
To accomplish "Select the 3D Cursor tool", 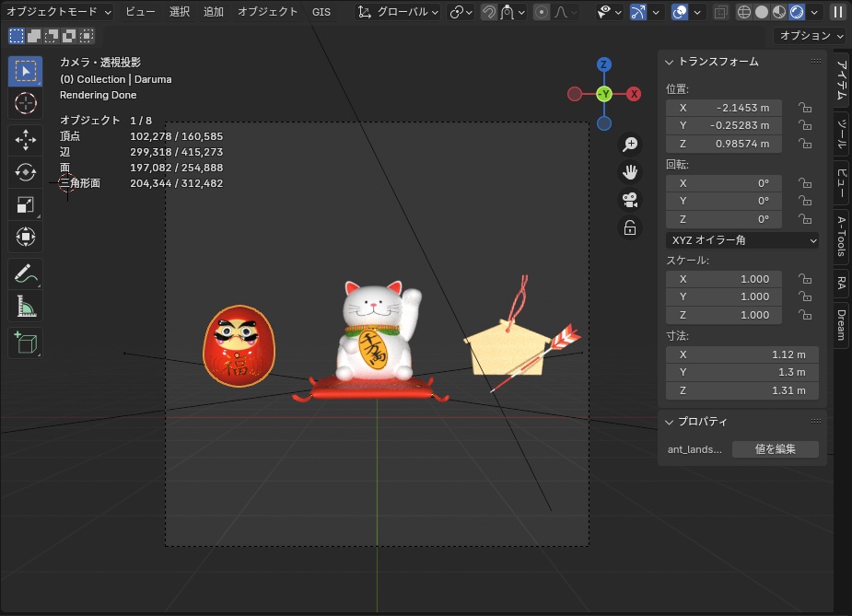I will click(x=25, y=104).
